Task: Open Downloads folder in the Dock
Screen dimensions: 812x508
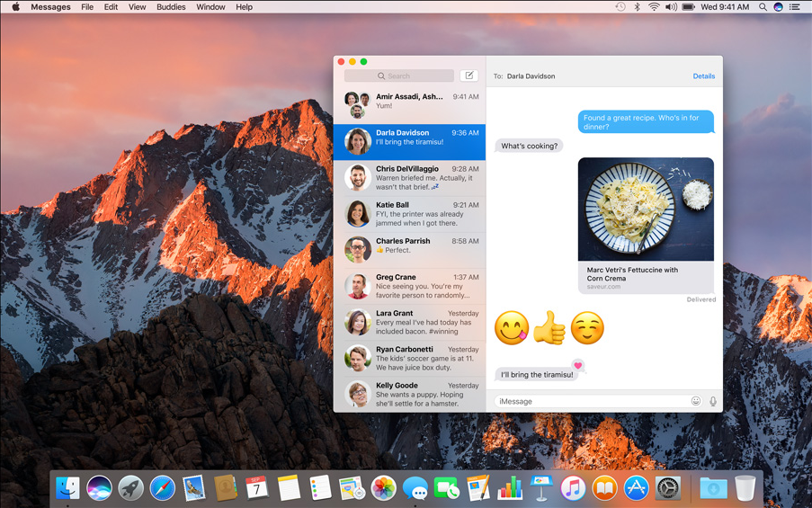Action: tap(713, 487)
